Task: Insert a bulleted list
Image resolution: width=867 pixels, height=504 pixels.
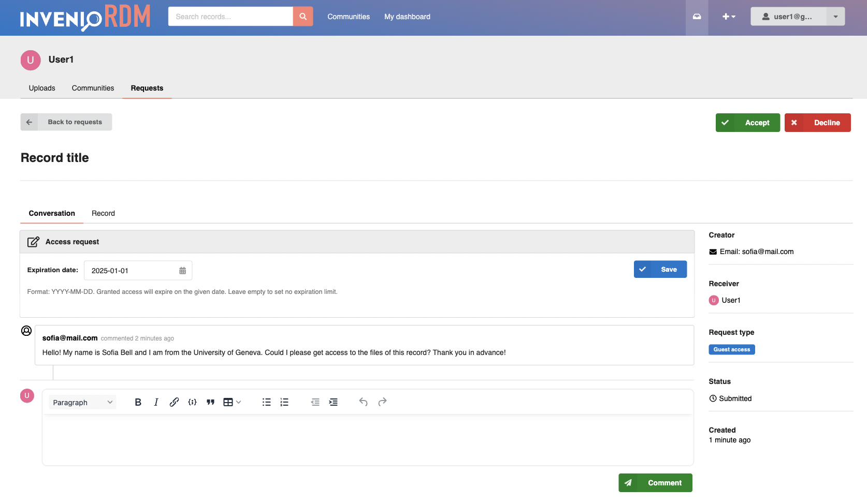Action: (x=266, y=402)
